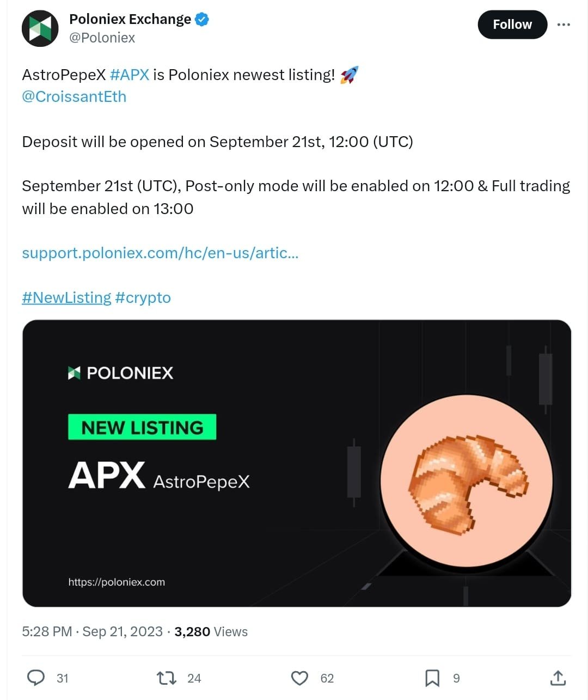Bookmark this tweet
The image size is (588, 700).
coord(433,677)
